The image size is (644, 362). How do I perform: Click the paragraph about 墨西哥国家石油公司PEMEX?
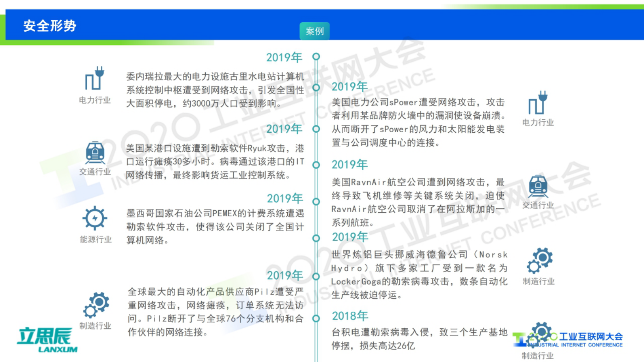[215, 226]
